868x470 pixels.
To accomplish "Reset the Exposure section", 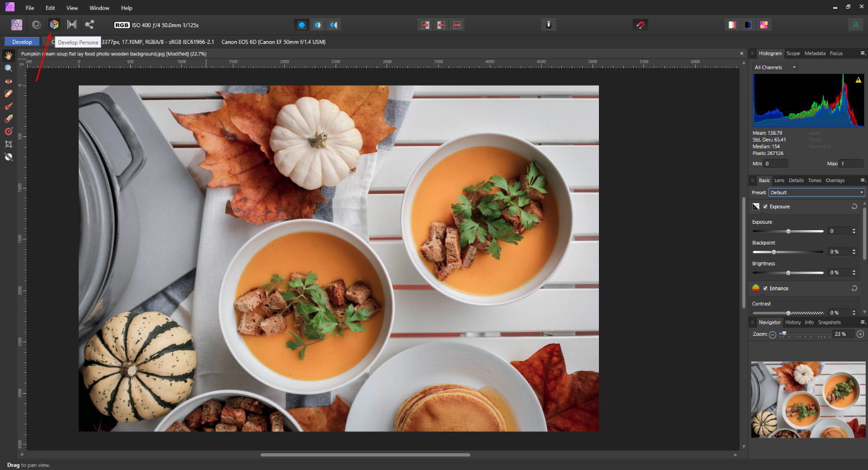I will tap(854, 206).
